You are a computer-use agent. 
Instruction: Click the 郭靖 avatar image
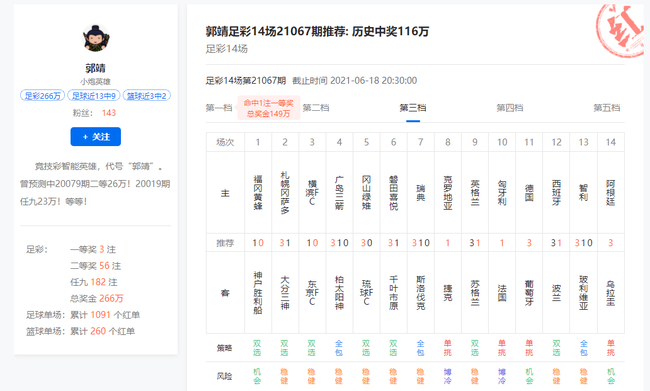96,38
